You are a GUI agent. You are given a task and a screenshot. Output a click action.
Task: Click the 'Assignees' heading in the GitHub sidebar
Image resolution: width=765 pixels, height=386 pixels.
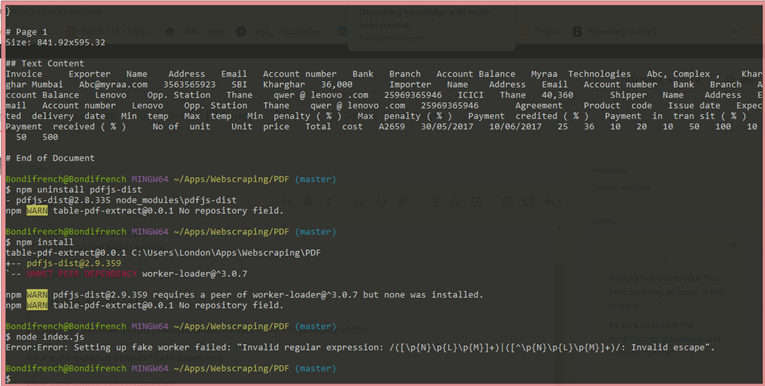[609, 170]
